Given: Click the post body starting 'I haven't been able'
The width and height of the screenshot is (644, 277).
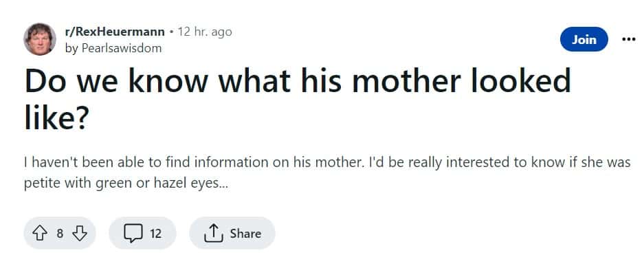Looking at the screenshot, I should click(x=326, y=163).
